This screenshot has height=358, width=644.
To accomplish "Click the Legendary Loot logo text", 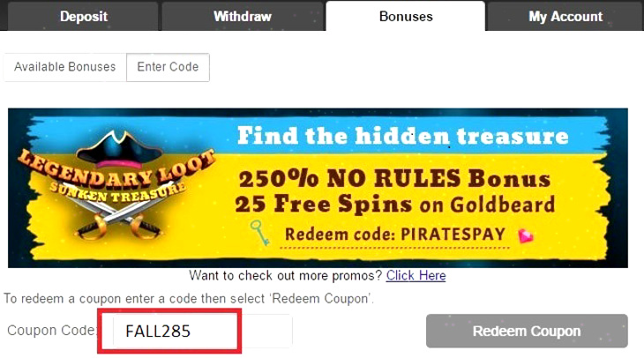I will point(116,168).
